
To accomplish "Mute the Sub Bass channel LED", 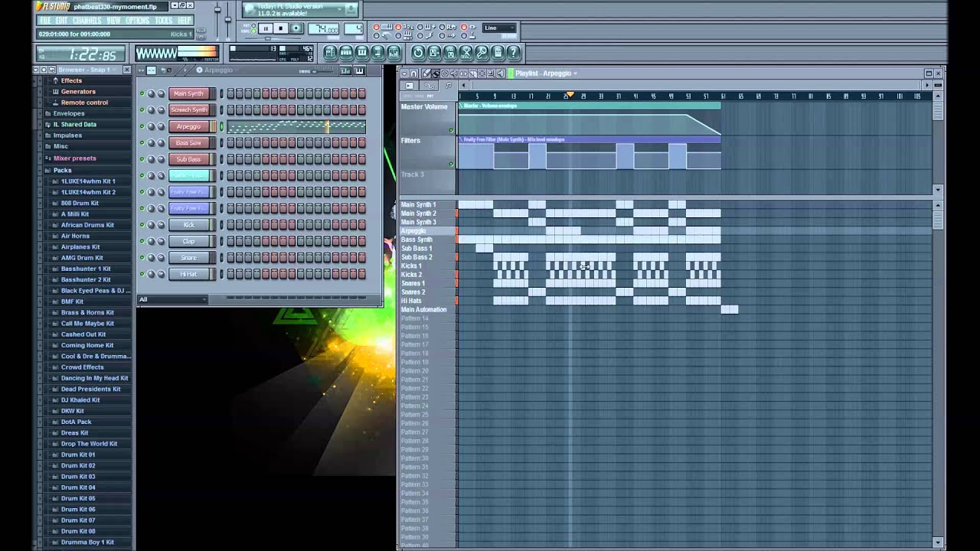I will (x=142, y=160).
